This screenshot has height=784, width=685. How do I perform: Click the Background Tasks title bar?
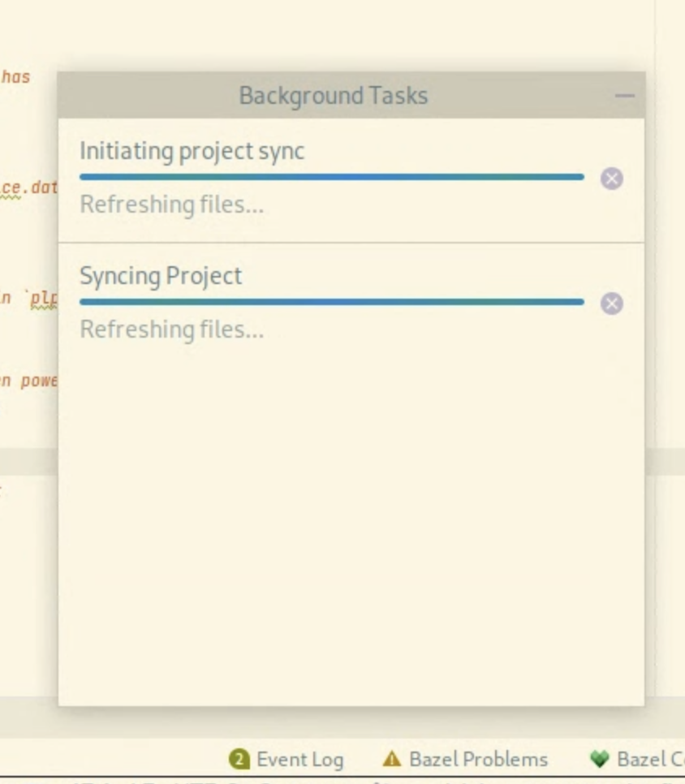tap(333, 95)
